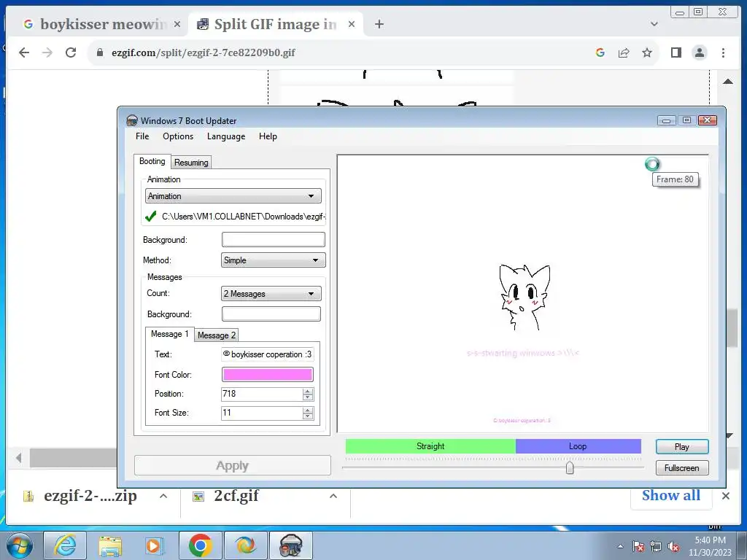747x560 pixels.
Task: Open network tray icon
Action: click(x=656, y=547)
